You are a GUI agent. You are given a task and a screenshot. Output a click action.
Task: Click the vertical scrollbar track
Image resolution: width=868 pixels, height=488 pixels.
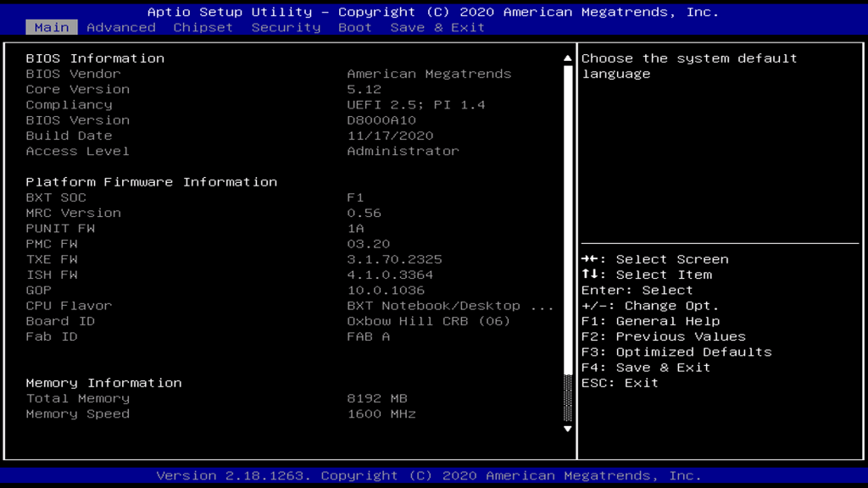point(567,243)
